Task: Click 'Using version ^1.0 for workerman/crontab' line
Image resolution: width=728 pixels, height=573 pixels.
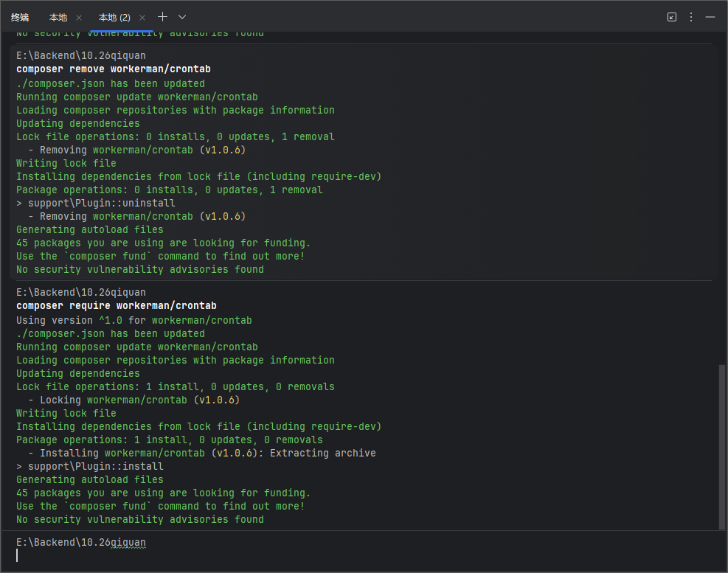Action: (x=134, y=320)
